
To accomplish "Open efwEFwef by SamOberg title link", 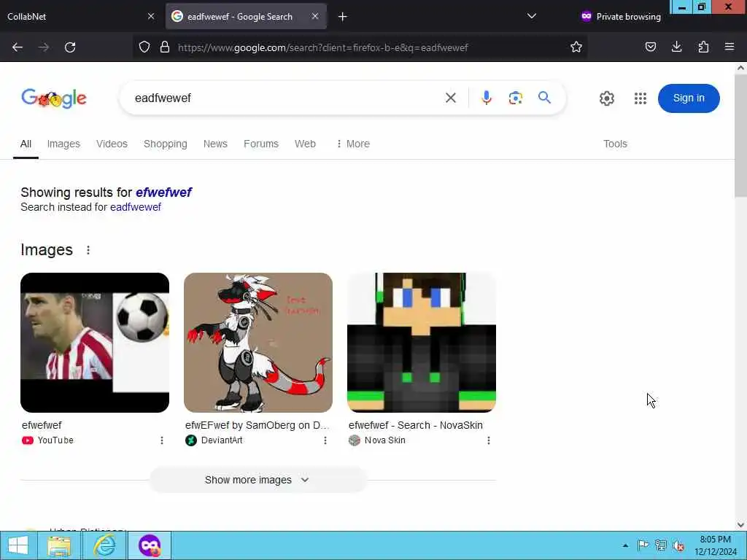I will [258, 425].
